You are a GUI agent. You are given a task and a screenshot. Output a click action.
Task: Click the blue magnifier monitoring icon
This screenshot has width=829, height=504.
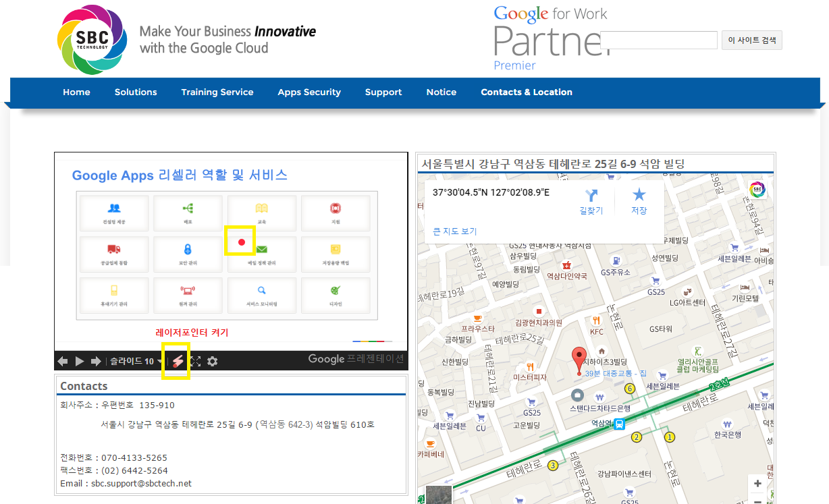click(262, 291)
